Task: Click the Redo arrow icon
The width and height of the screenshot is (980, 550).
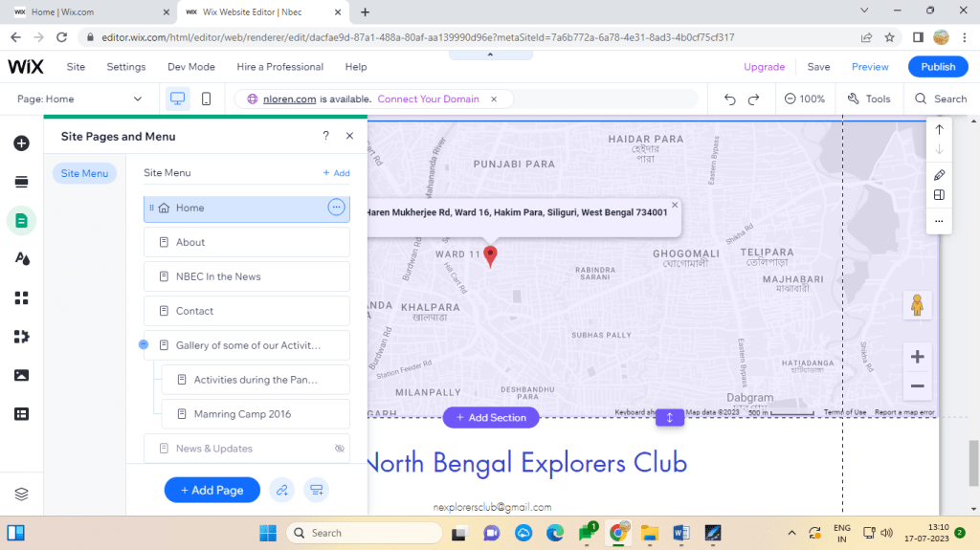Action: click(x=754, y=99)
